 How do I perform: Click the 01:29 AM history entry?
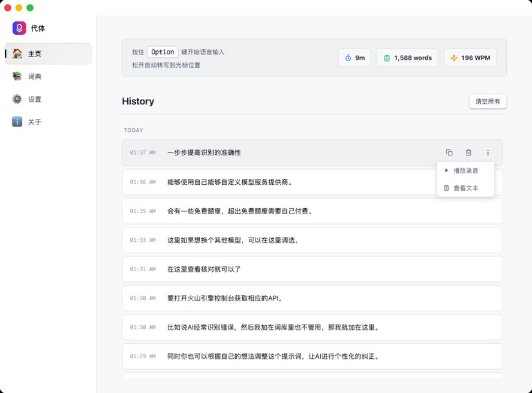tap(312, 356)
